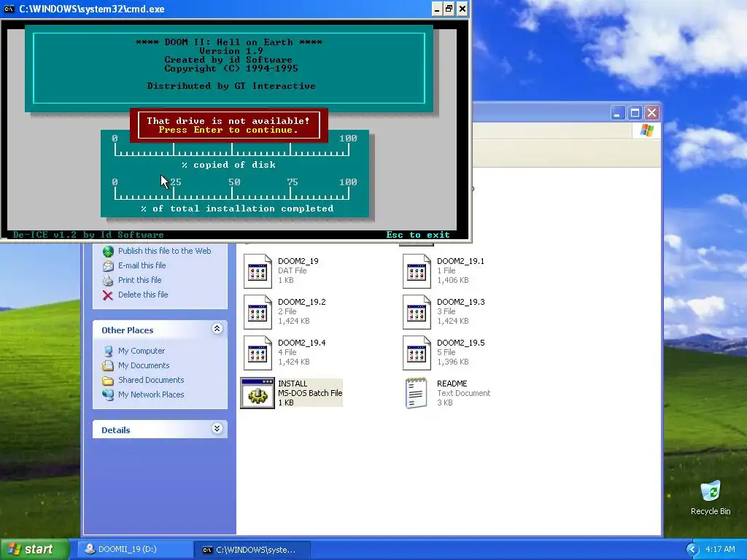Publish this file to the Web
This screenshot has height=560, width=747.
(x=164, y=251)
